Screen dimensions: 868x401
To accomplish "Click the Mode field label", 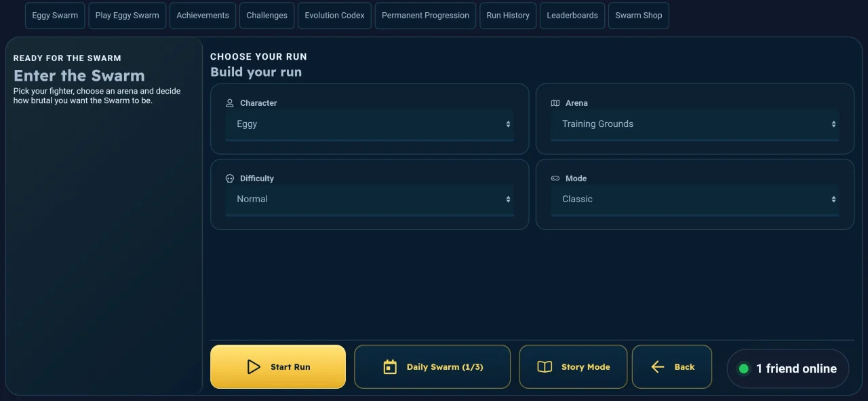I will 576,178.
